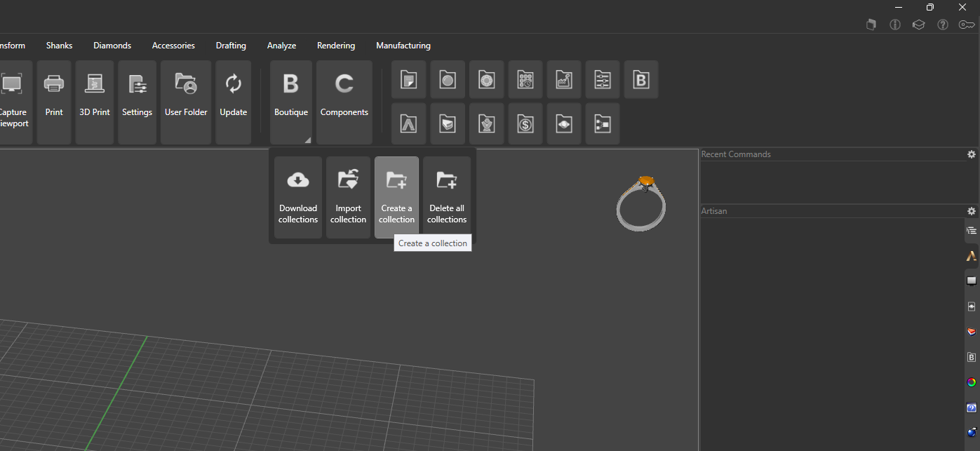Image resolution: width=980 pixels, height=451 pixels.
Task: Open the Artisan folder icon with letter A
Action: tap(409, 123)
